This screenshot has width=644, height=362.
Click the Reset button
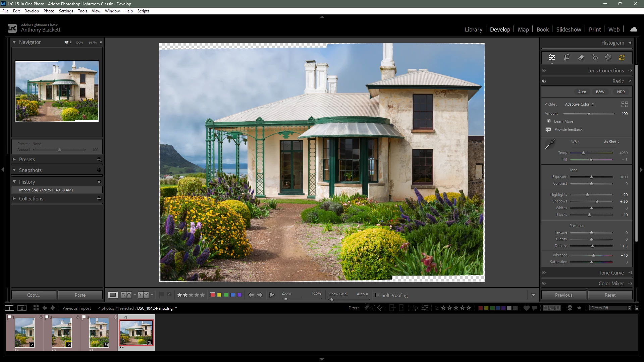coord(610,295)
